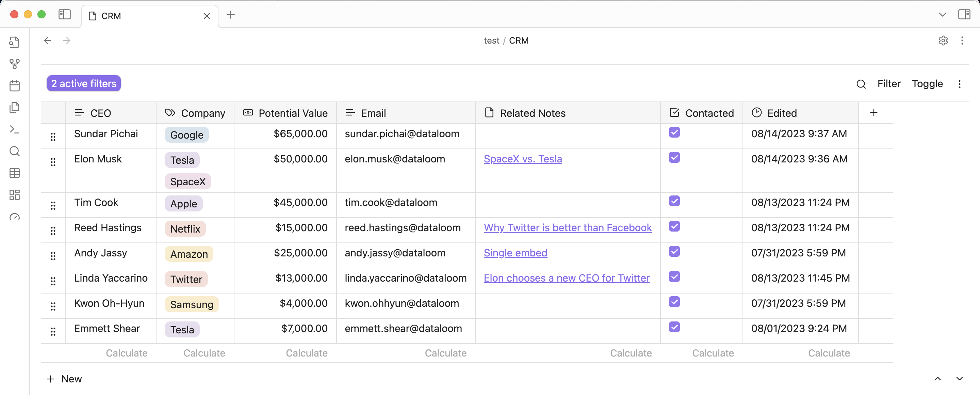Navigate forward with right arrow
This screenshot has height=395, width=980.
[x=67, y=40]
